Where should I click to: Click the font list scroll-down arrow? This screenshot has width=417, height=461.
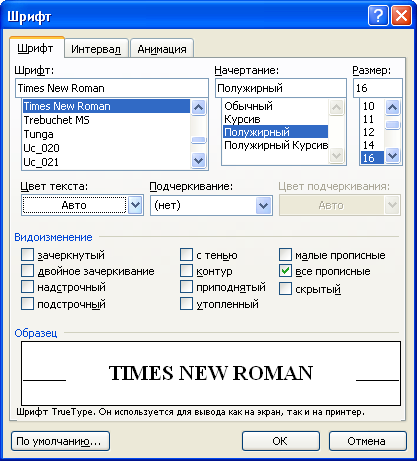point(198,161)
